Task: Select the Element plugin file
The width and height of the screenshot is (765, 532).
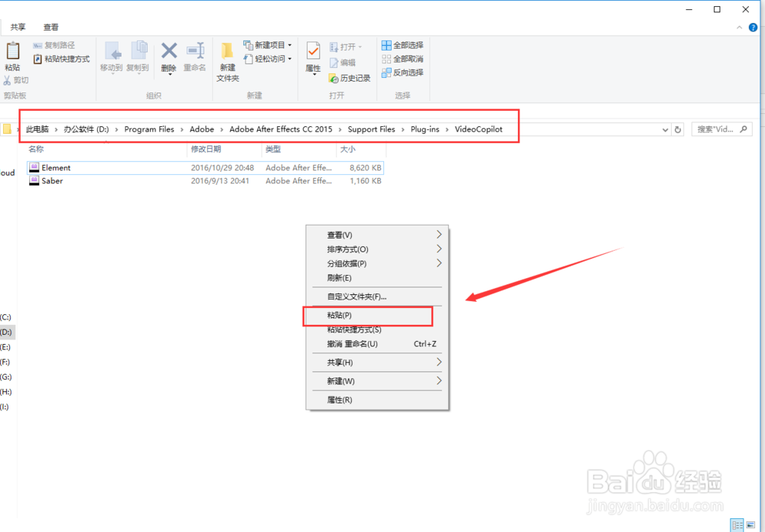Action: (205, 167)
